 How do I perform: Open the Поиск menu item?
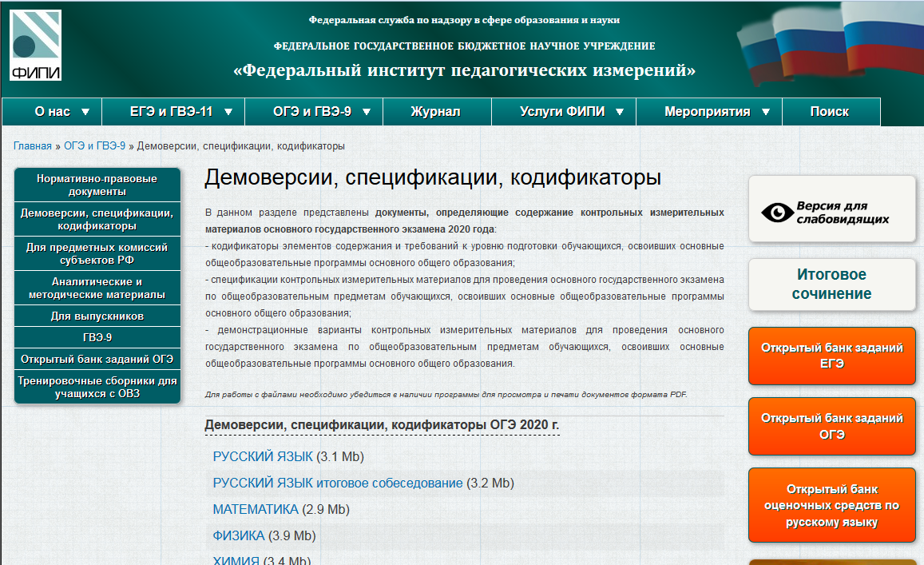831,111
